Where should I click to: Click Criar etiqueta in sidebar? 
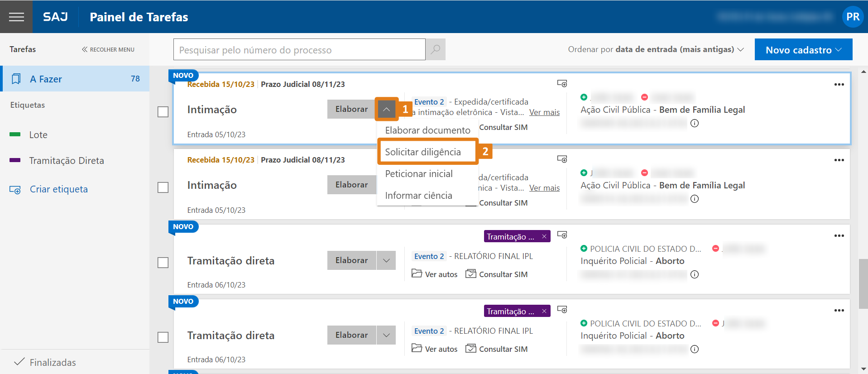point(58,189)
